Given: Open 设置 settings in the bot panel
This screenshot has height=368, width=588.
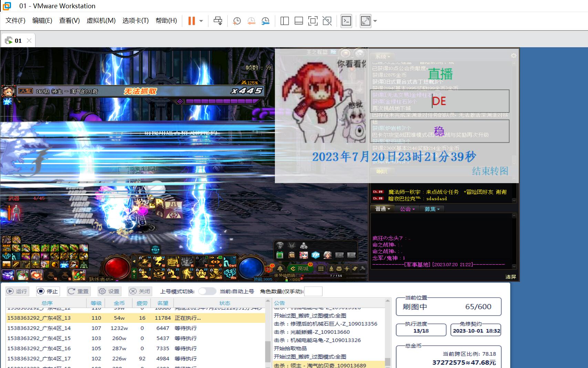Looking at the screenshot, I should pyautogui.click(x=109, y=291).
